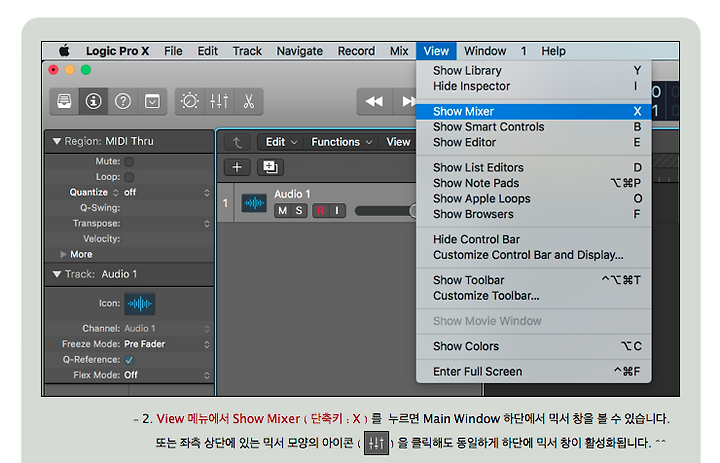Click the rewind transport button
Viewport: 720px width, 463px height.
(374, 102)
